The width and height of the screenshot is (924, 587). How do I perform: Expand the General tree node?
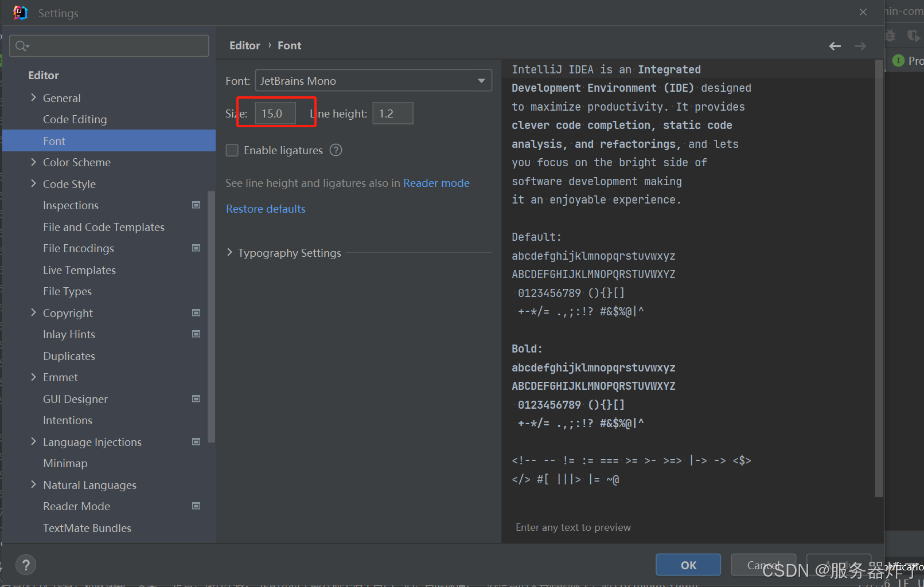33,98
